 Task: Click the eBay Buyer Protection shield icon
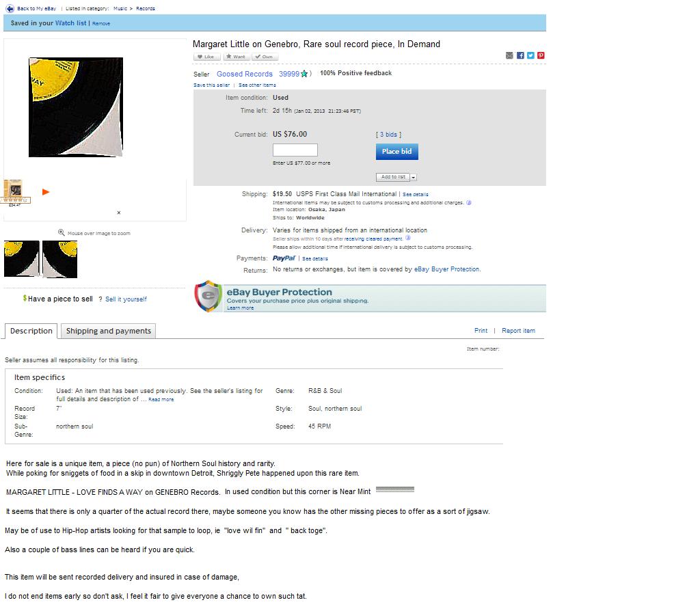click(208, 296)
